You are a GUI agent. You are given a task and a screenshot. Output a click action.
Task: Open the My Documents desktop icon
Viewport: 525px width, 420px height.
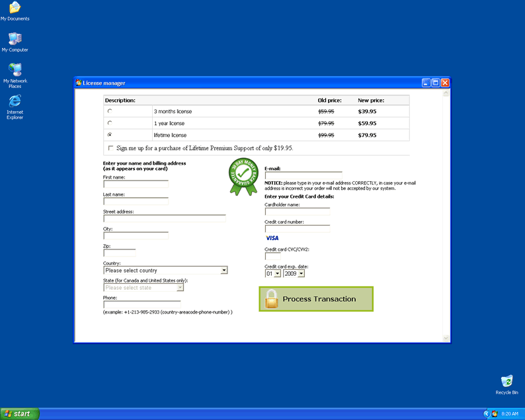pyautogui.click(x=15, y=8)
